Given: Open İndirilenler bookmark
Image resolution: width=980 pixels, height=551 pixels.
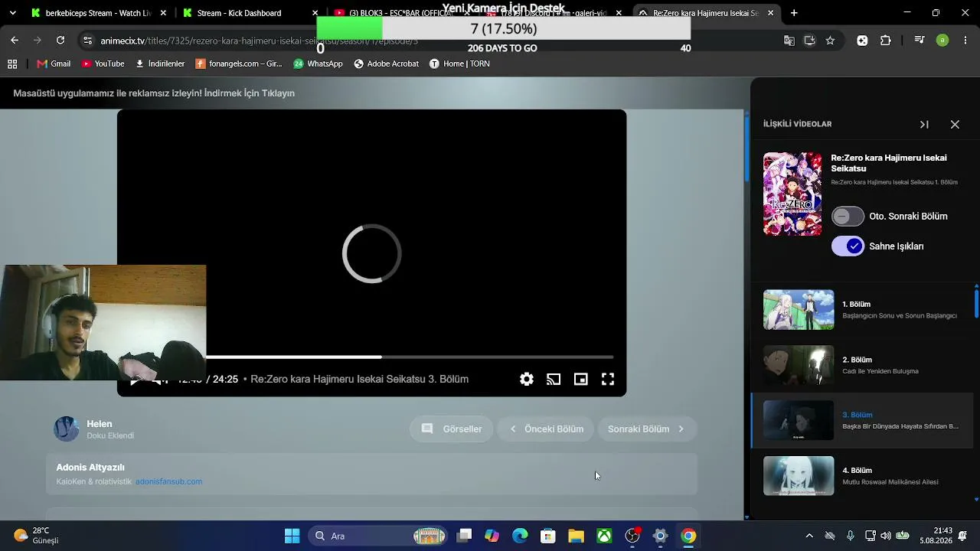Looking at the screenshot, I should point(160,64).
